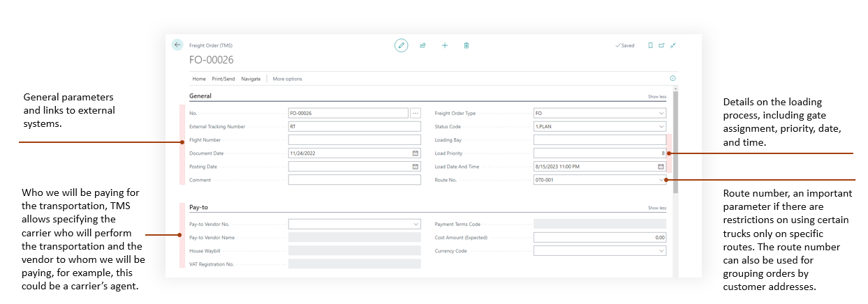This screenshot has height=304, width=868.
Task: Click the edit pencil icon
Action: [x=401, y=45]
